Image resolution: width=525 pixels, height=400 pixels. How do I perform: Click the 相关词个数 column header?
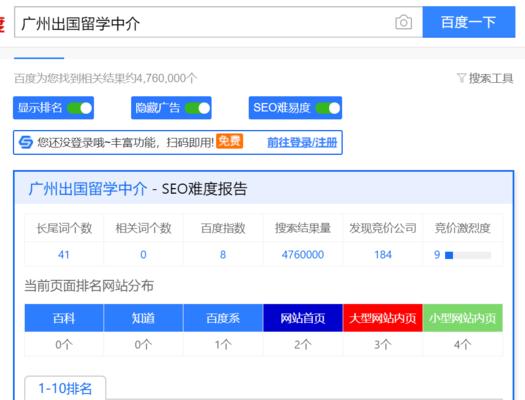143,228
